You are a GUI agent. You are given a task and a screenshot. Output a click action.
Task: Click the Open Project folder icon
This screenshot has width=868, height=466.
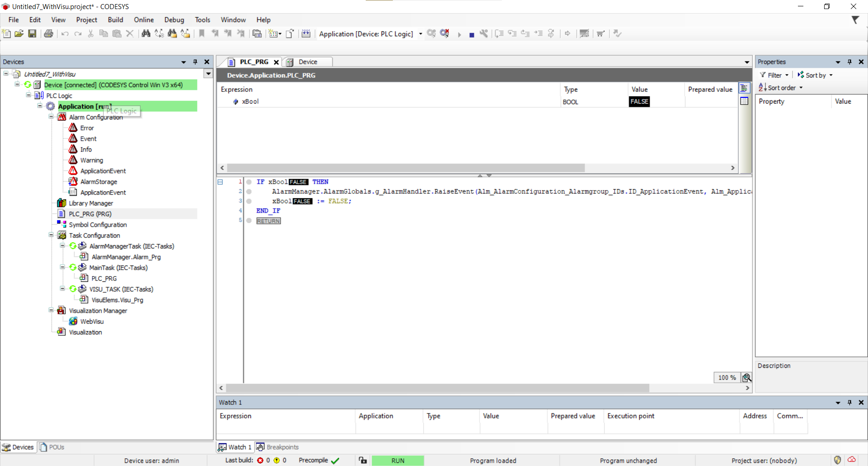(x=19, y=33)
